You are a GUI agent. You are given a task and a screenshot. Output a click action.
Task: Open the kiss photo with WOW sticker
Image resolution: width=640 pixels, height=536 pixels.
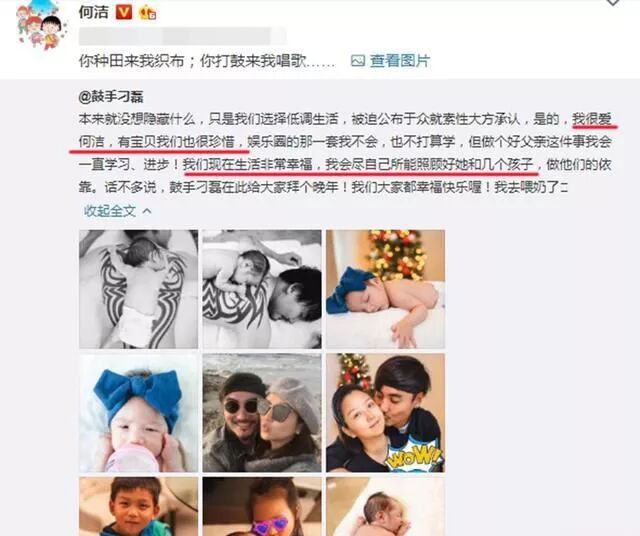(x=385, y=413)
